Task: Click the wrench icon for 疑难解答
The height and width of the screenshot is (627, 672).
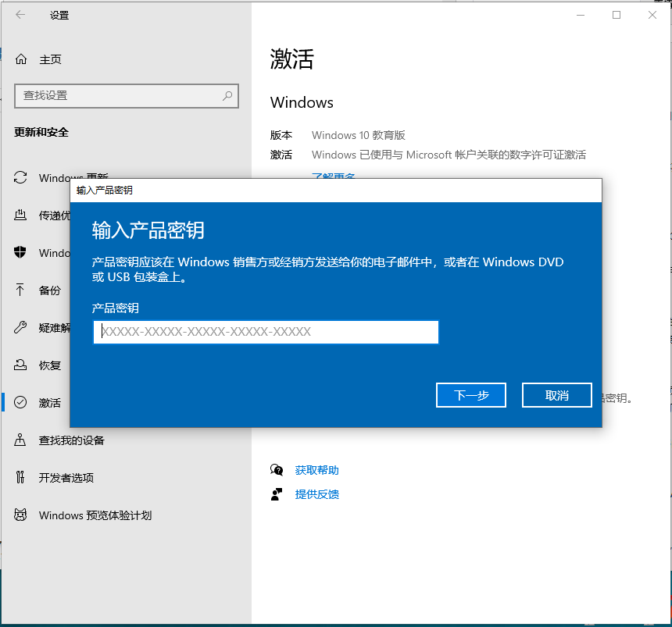Action: pyautogui.click(x=21, y=328)
